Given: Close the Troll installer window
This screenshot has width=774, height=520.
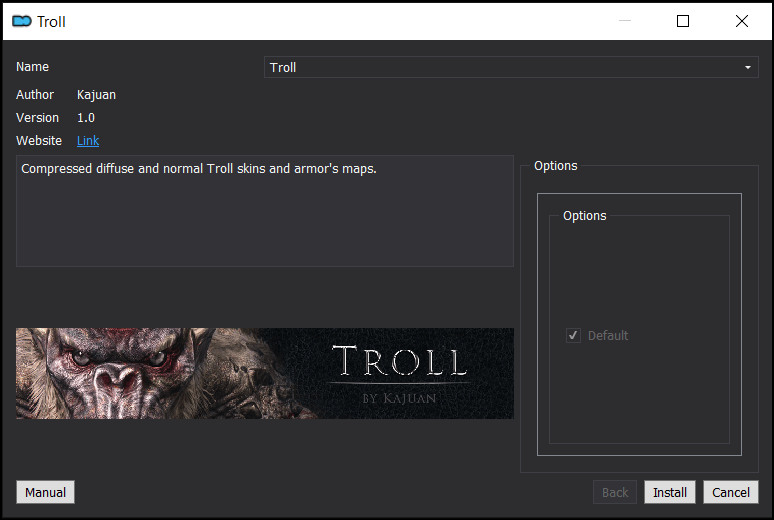Looking at the screenshot, I should tap(741, 21).
